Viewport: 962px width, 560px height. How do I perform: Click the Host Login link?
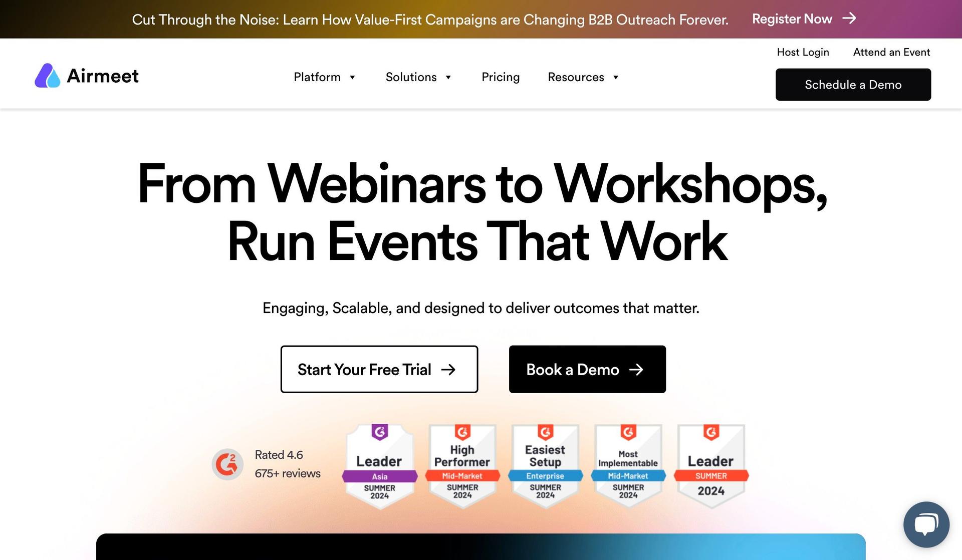pyautogui.click(x=803, y=52)
